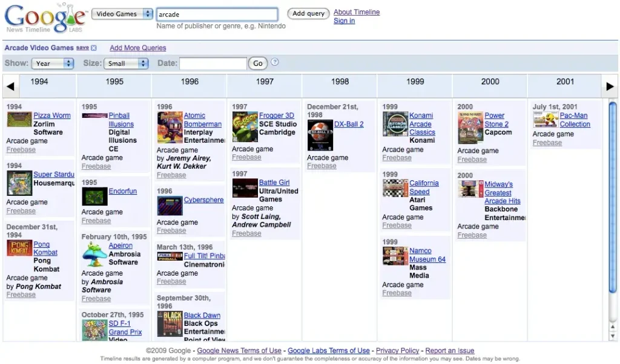The image size is (620, 364).
Task: Click inside the Date input field
Action: pos(212,63)
